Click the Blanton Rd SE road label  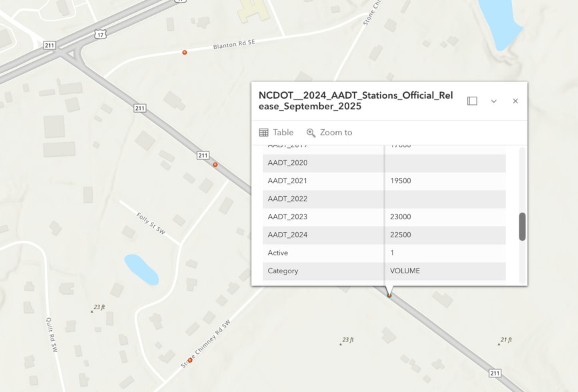[x=234, y=44]
